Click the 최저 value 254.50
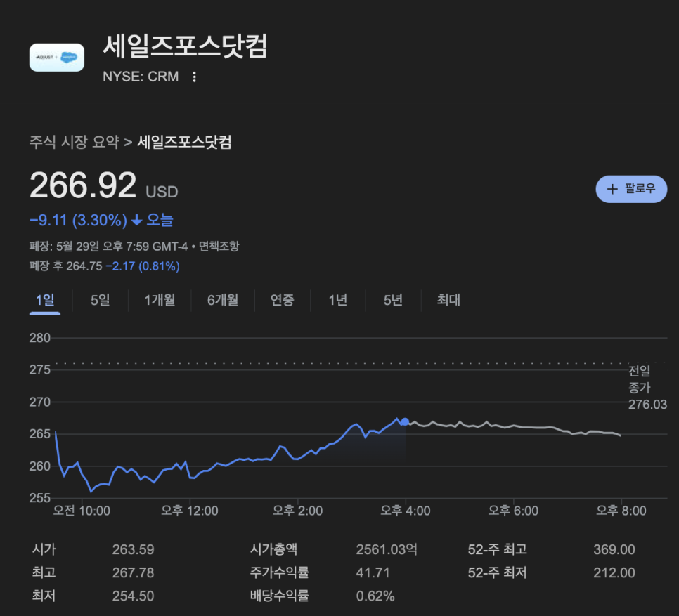Screen dimensions: 679x616 (x=133, y=596)
